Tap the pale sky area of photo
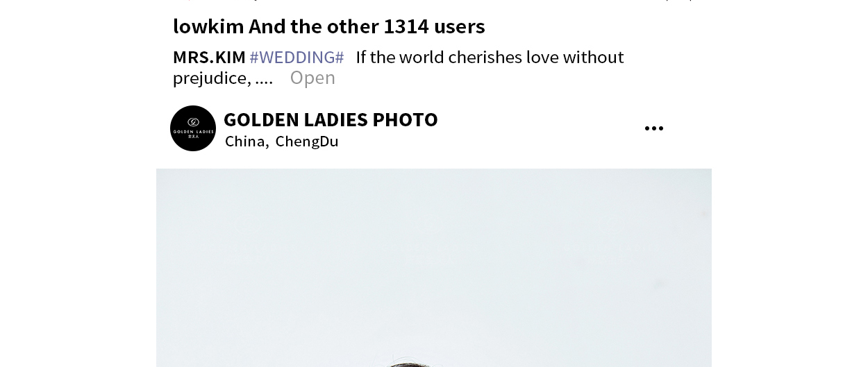Viewport: 868px width, 367px height. point(434,243)
